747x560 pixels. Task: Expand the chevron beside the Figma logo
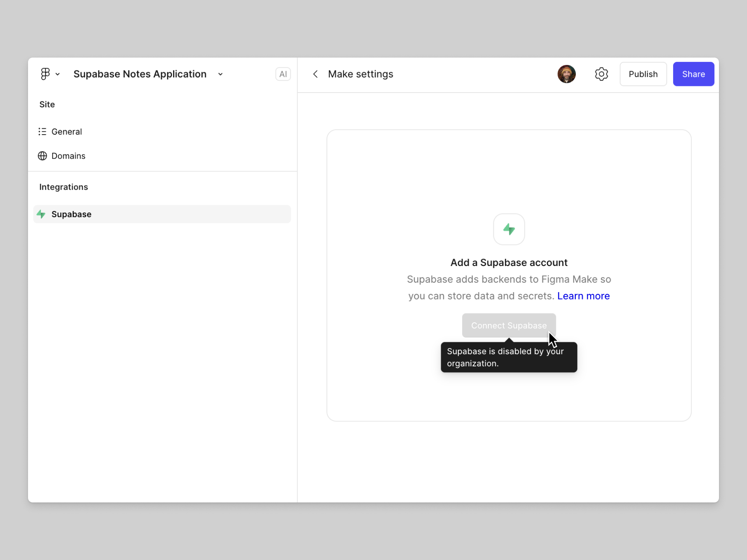pos(58,74)
